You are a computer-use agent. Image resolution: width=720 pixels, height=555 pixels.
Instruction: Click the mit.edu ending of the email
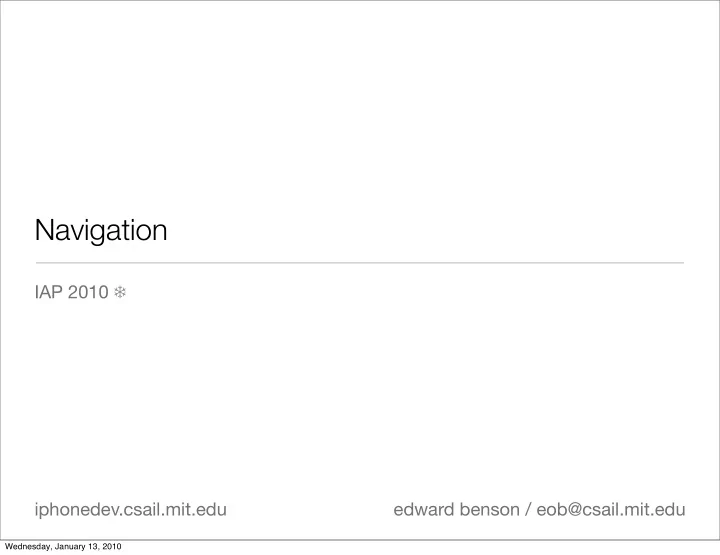tap(654, 510)
